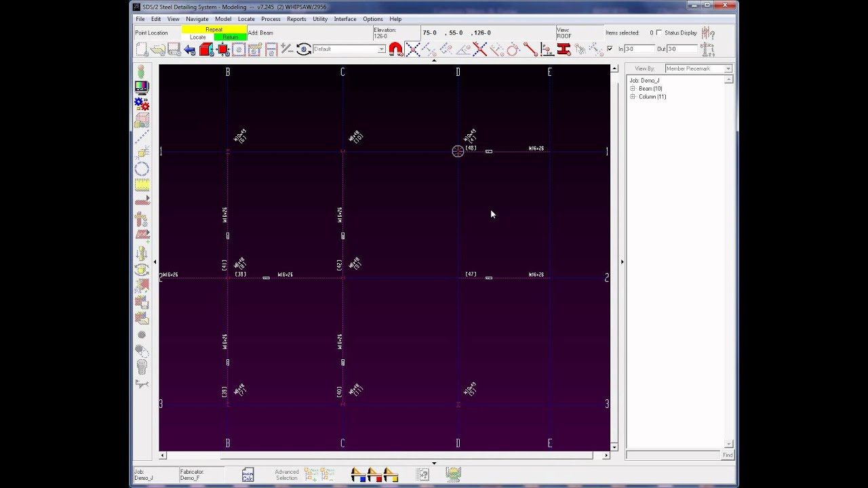Expand the Column (11) tree node

pos(633,97)
